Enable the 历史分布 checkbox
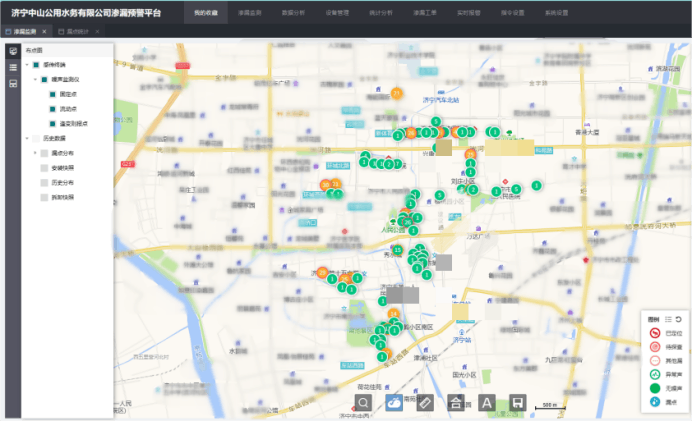 click(x=42, y=183)
